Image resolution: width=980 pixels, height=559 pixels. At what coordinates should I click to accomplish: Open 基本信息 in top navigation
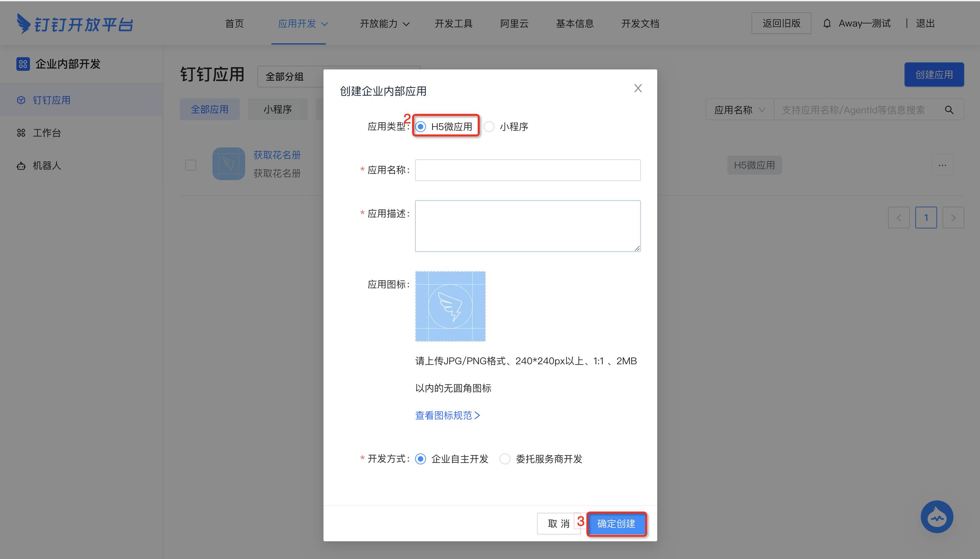point(575,24)
